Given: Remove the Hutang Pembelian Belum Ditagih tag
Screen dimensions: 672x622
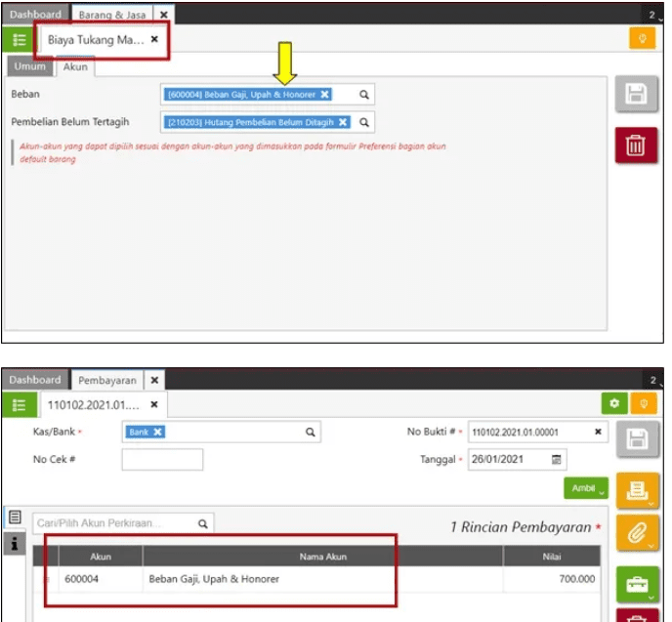Looking at the screenshot, I should 343,122.
